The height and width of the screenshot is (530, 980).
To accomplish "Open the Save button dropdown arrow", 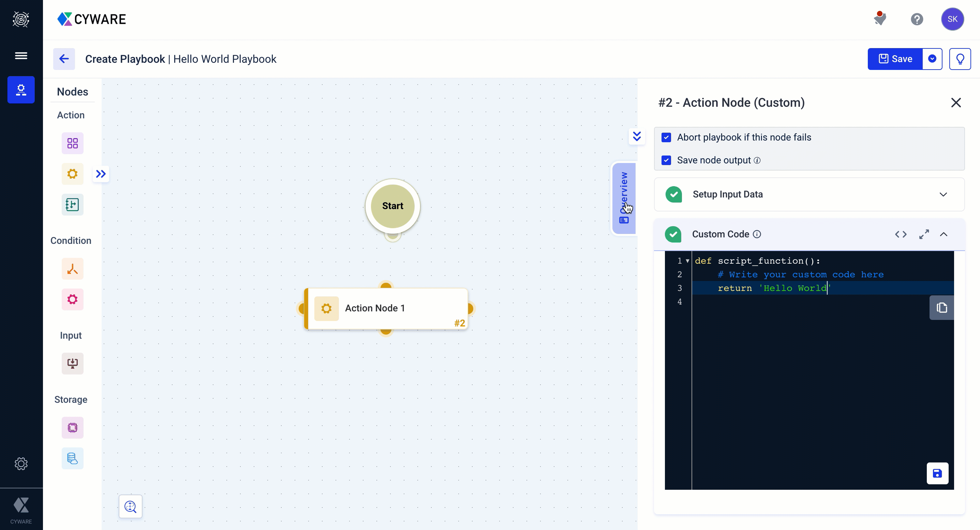I will tap(932, 59).
